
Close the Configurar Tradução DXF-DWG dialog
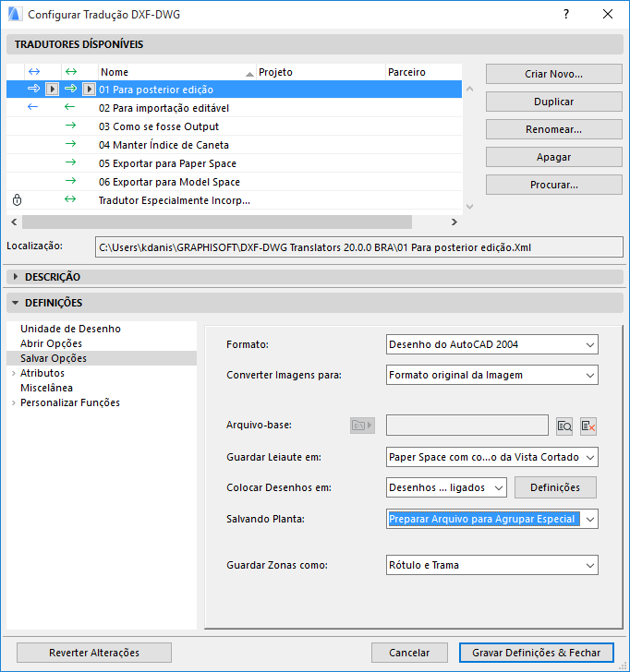[x=608, y=14]
